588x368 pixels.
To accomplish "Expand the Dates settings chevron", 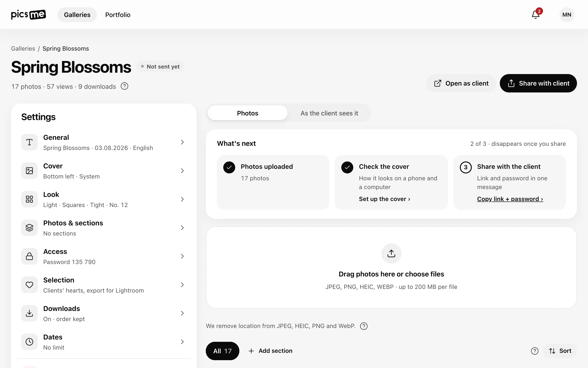I will pos(182,342).
